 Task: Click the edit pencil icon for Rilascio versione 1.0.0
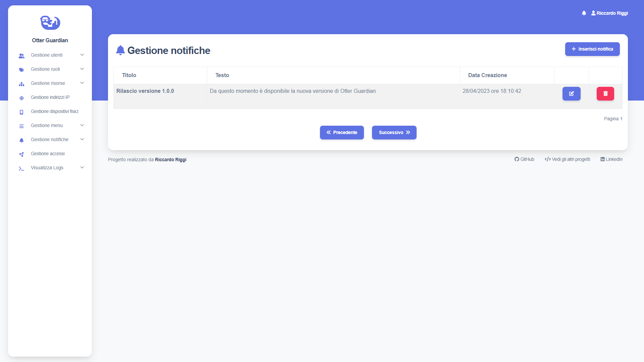(571, 94)
